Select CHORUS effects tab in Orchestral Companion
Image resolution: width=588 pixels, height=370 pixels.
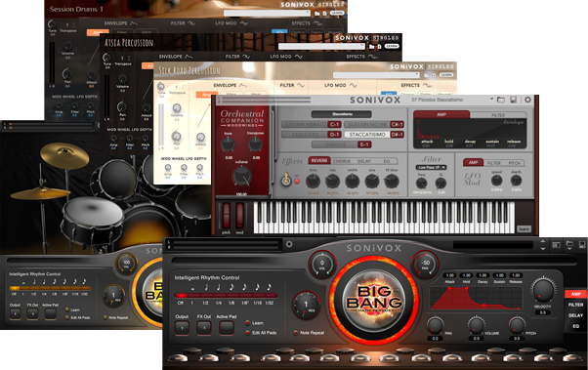(342, 161)
